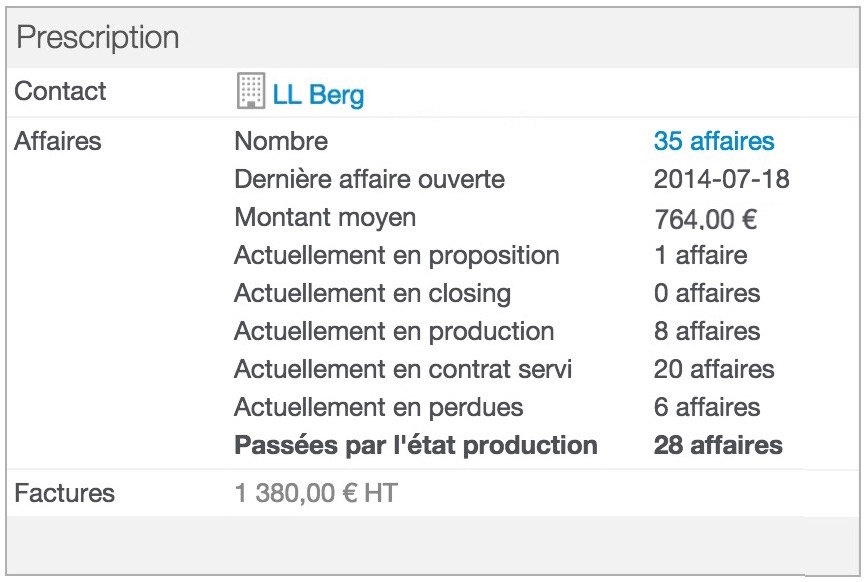Click the building icon beside LL Berg
The image size is (864, 582).
(251, 90)
